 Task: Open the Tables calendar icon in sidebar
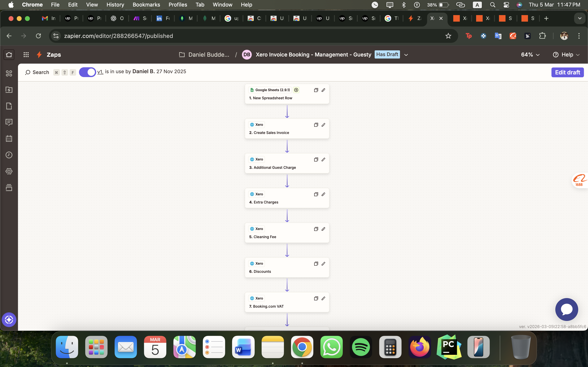point(9,139)
